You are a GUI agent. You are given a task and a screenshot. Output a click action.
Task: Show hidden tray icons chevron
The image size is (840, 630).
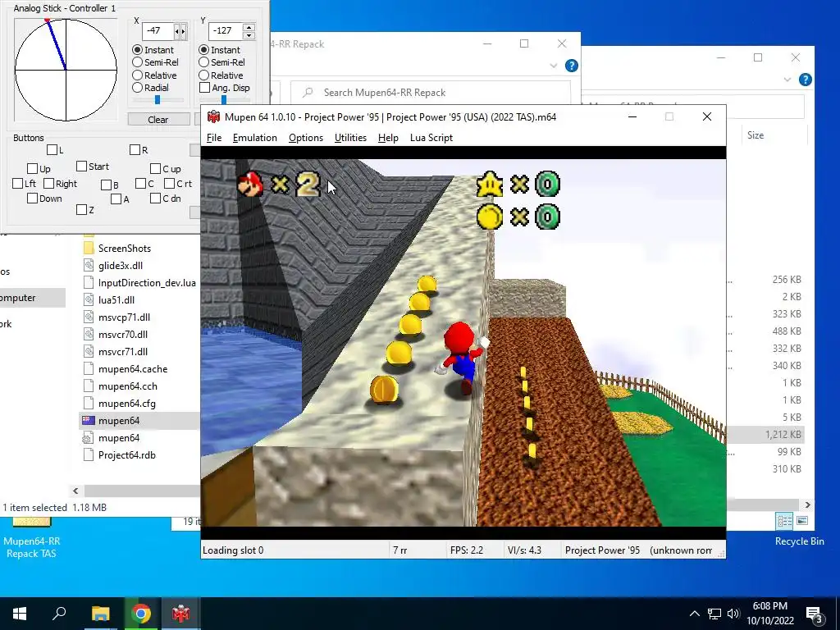point(694,614)
